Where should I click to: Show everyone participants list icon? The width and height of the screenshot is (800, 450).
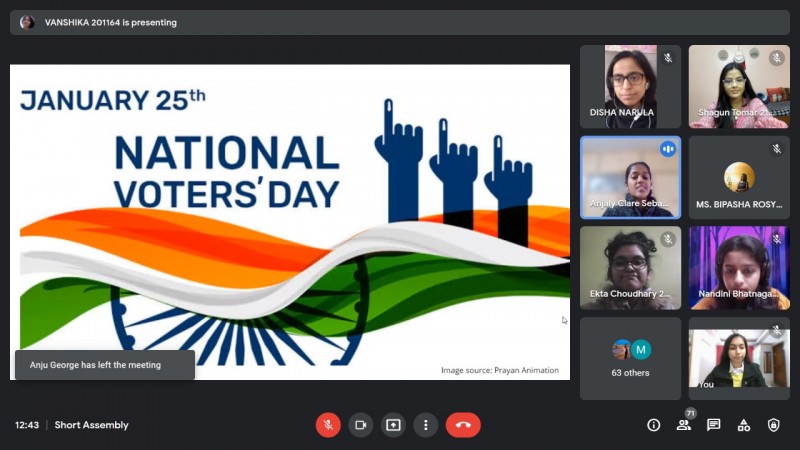683,425
